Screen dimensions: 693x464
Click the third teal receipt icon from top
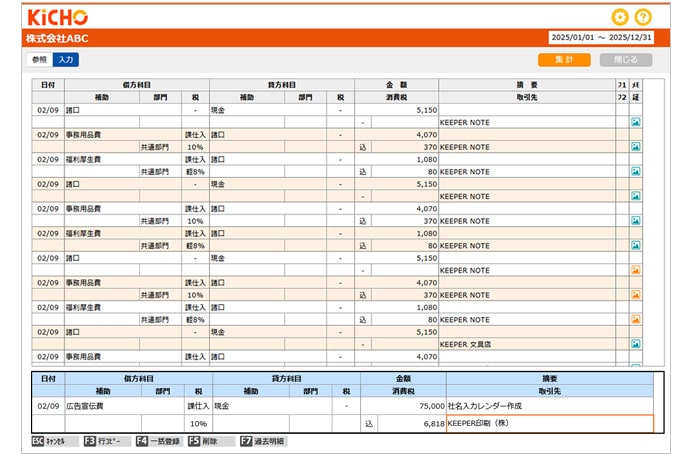pyautogui.click(x=635, y=171)
